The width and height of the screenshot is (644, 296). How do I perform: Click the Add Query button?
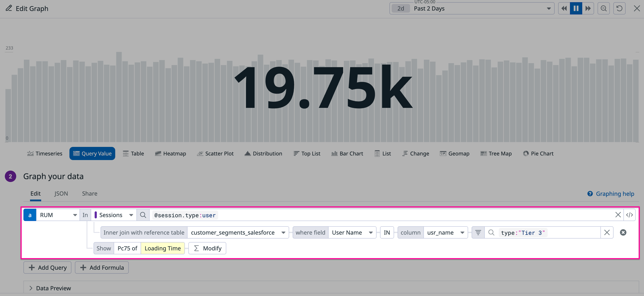pyautogui.click(x=47, y=267)
